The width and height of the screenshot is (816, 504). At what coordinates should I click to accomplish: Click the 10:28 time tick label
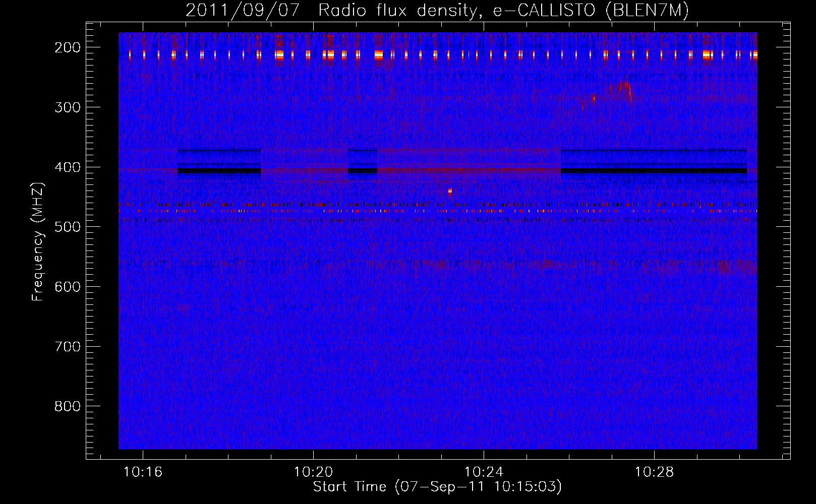point(654,472)
